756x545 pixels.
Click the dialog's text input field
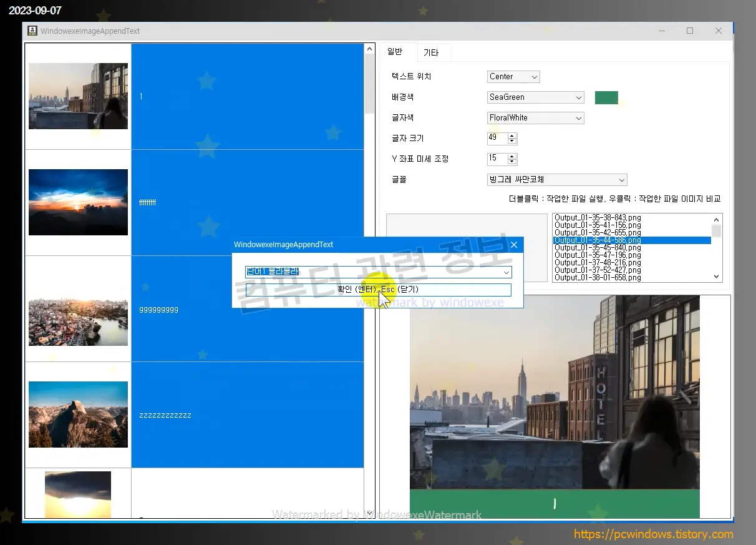373,272
